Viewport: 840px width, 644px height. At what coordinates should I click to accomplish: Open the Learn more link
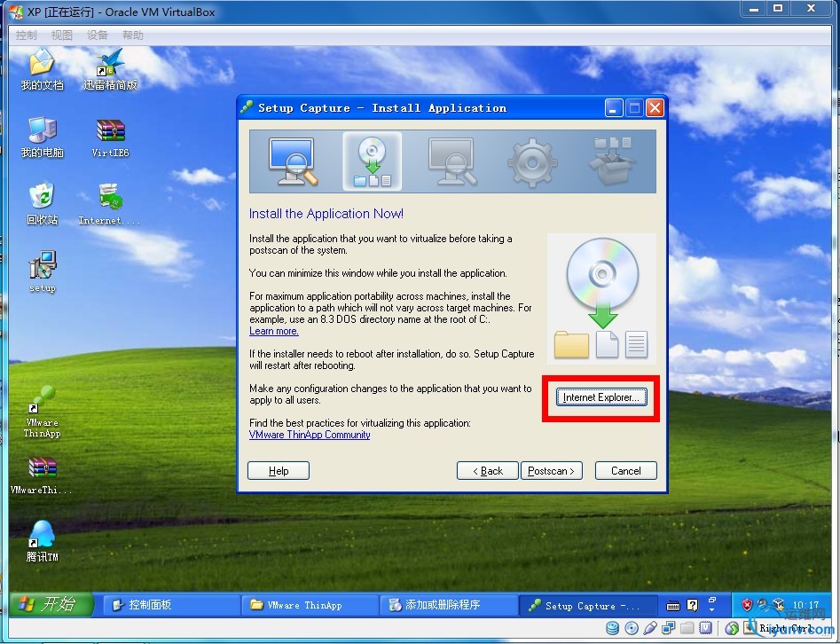pyautogui.click(x=274, y=331)
